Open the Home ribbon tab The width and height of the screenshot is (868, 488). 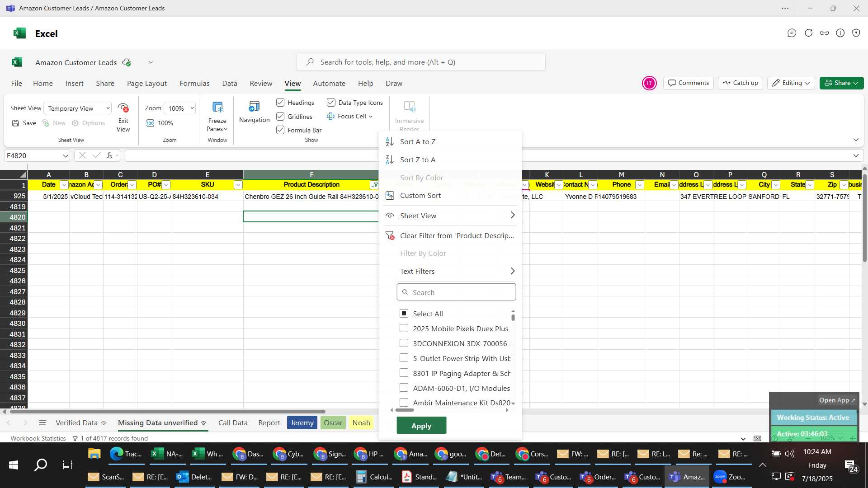(x=43, y=83)
